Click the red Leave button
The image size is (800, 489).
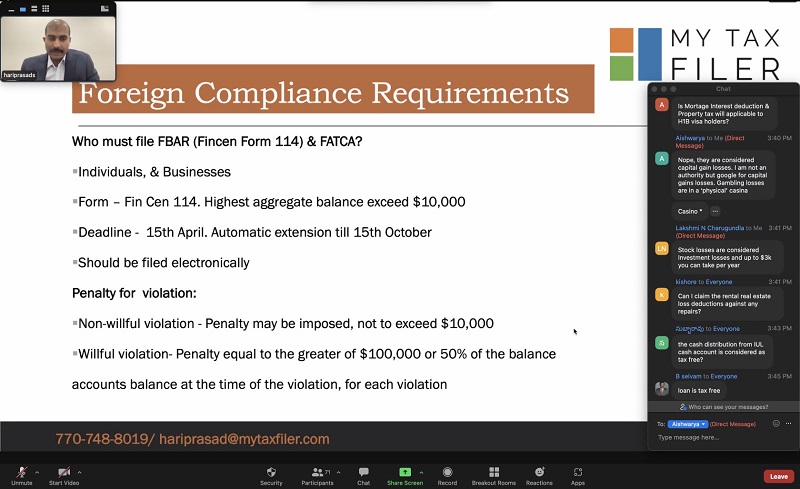(779, 476)
